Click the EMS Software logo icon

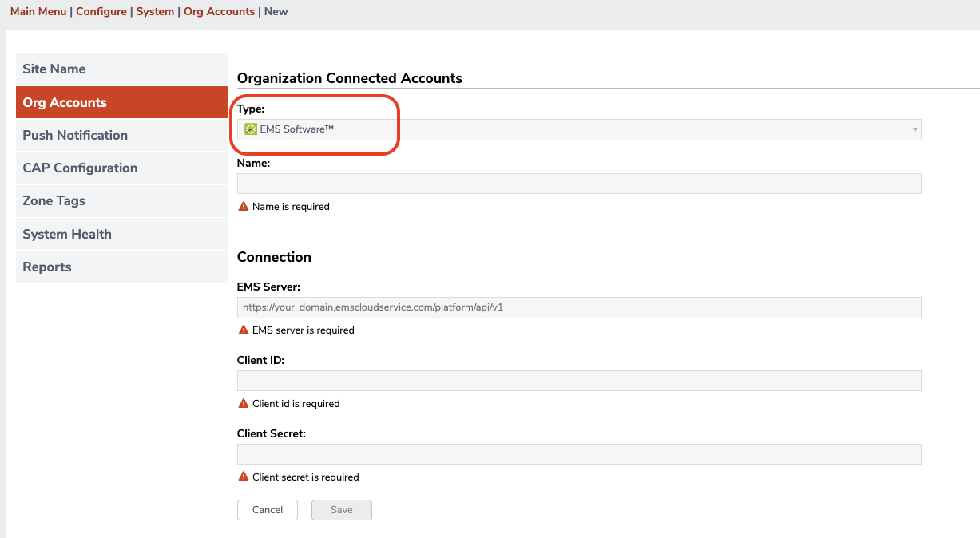(251, 129)
